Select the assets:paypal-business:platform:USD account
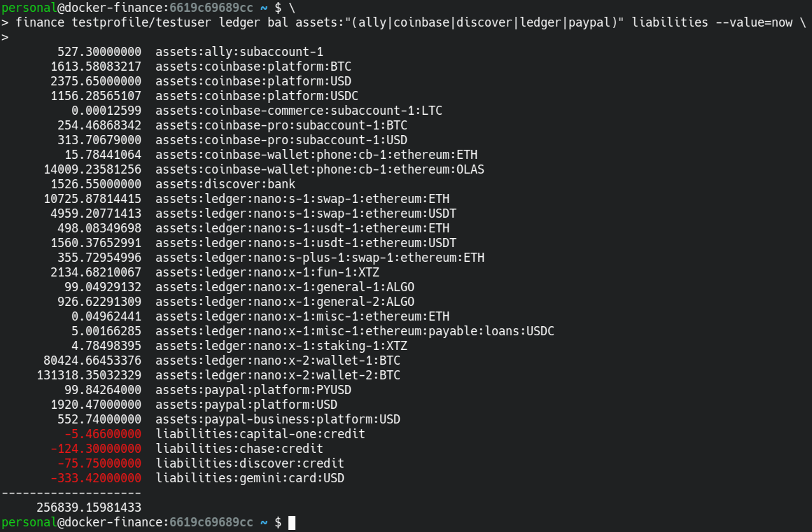 point(278,419)
